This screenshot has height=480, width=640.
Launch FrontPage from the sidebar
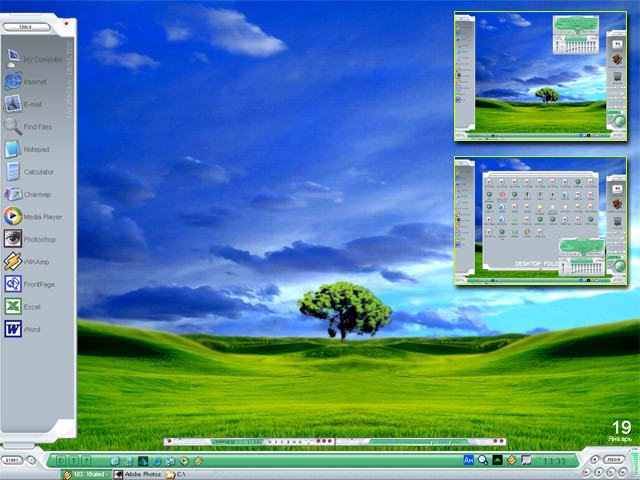29,284
